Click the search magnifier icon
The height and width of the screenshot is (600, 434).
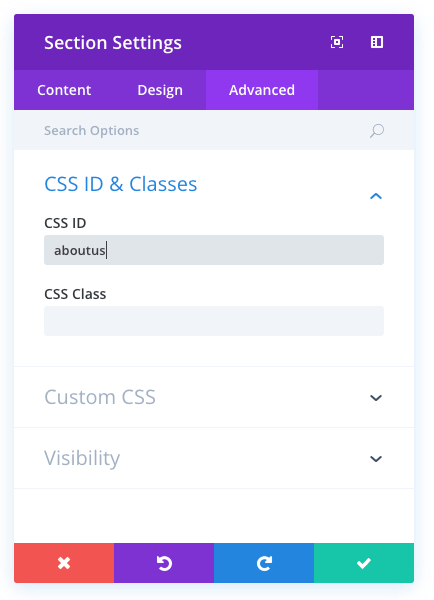coord(377,131)
